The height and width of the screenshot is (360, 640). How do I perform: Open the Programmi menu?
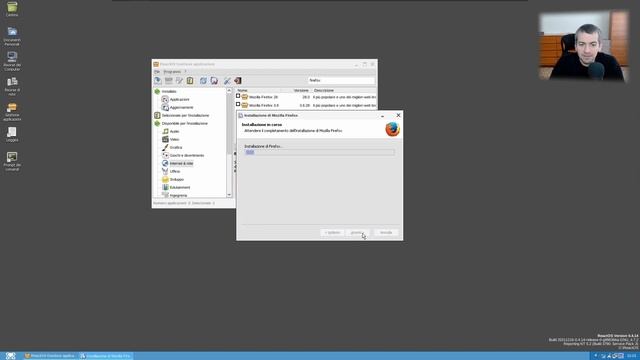172,72
